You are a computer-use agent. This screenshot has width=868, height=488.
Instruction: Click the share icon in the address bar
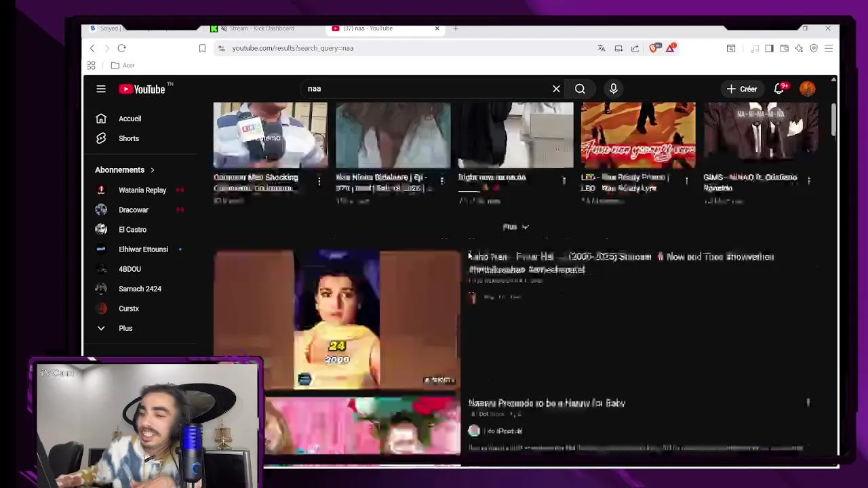pos(635,48)
